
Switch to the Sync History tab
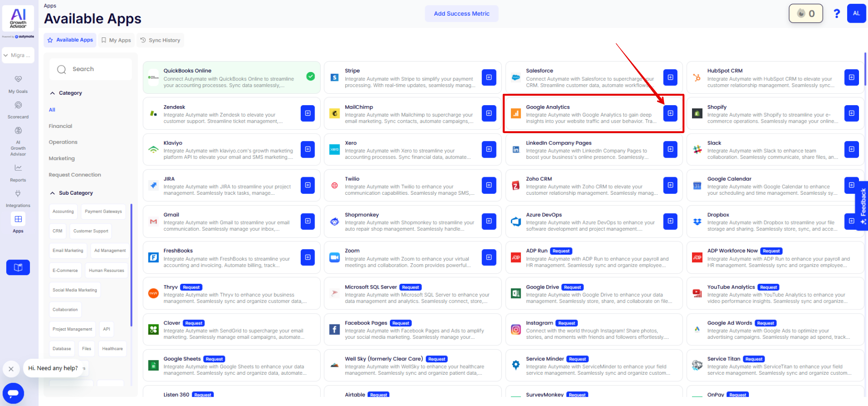160,40
